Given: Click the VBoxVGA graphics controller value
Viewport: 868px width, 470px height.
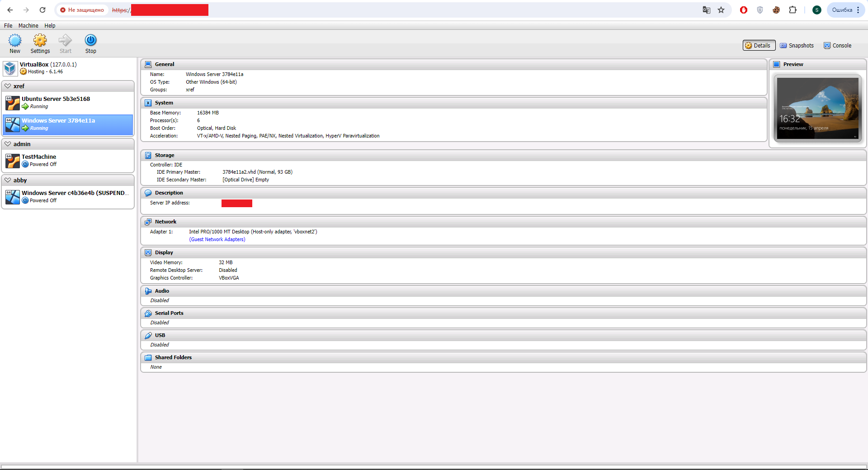Looking at the screenshot, I should [x=229, y=278].
